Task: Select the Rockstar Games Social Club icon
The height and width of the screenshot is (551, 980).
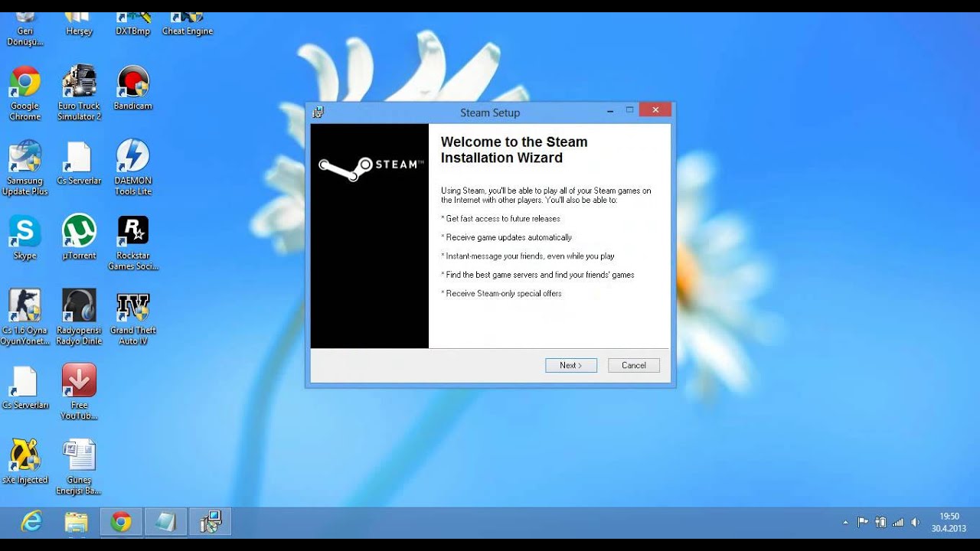Action: (x=133, y=243)
